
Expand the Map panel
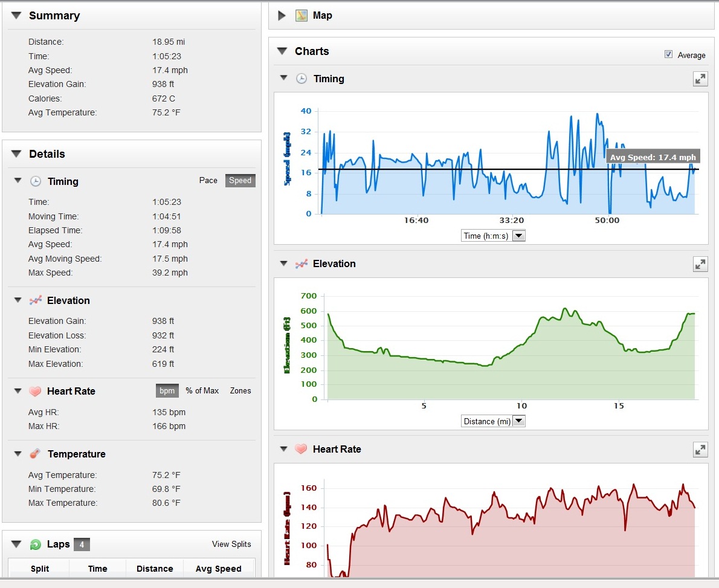click(x=282, y=16)
